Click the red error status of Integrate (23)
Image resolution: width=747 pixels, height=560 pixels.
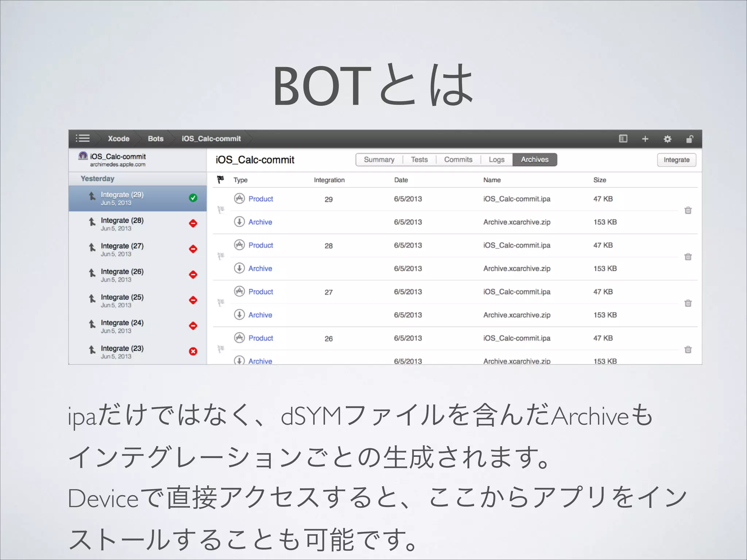(x=193, y=351)
